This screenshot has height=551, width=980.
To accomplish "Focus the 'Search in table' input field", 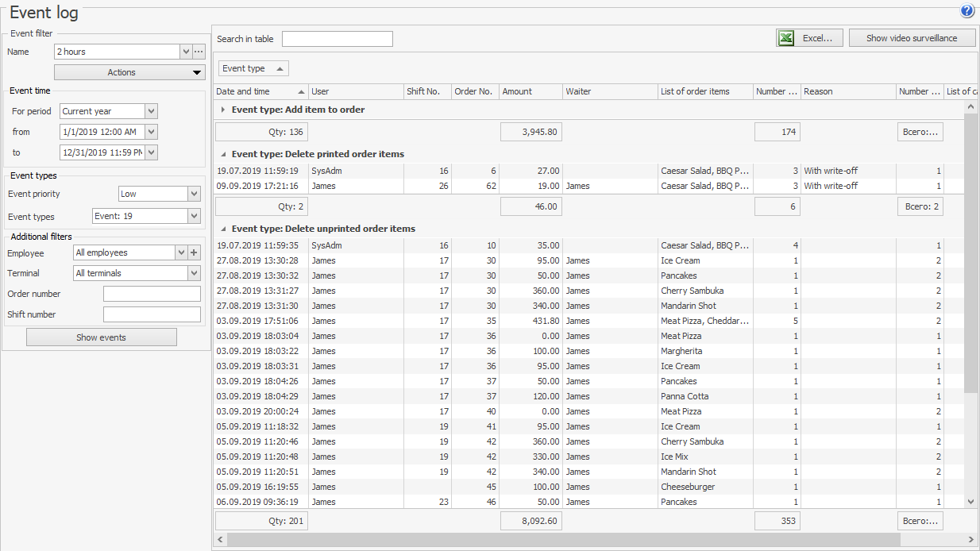I will point(337,39).
